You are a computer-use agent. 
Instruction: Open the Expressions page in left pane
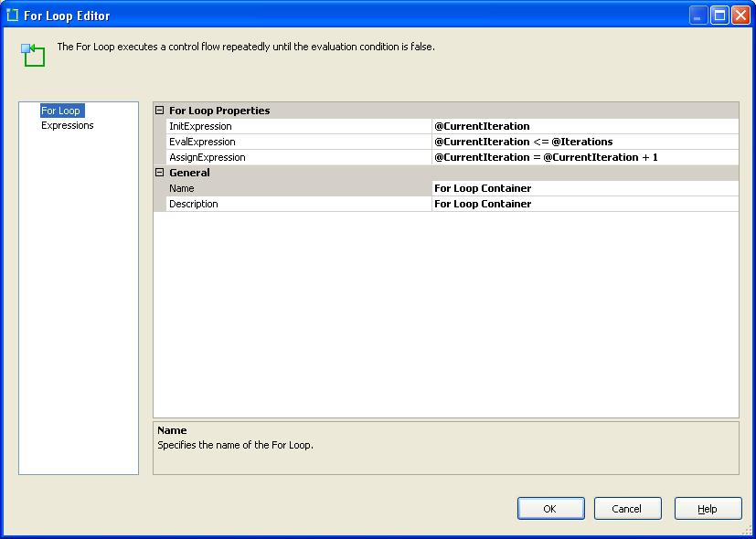coord(67,126)
